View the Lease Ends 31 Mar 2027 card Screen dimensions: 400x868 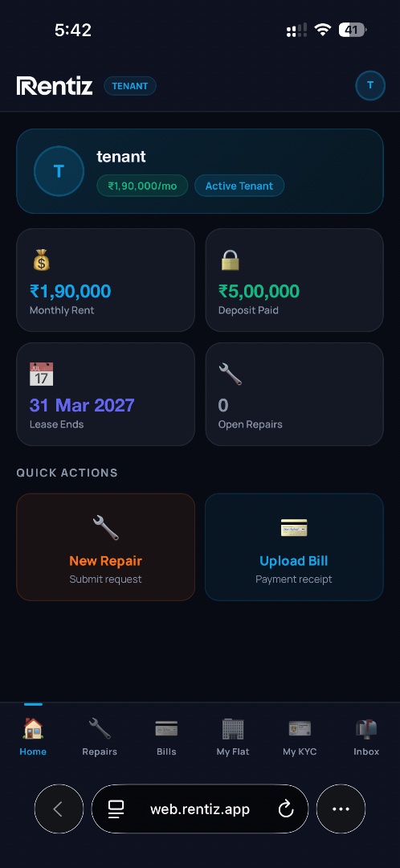click(x=106, y=394)
